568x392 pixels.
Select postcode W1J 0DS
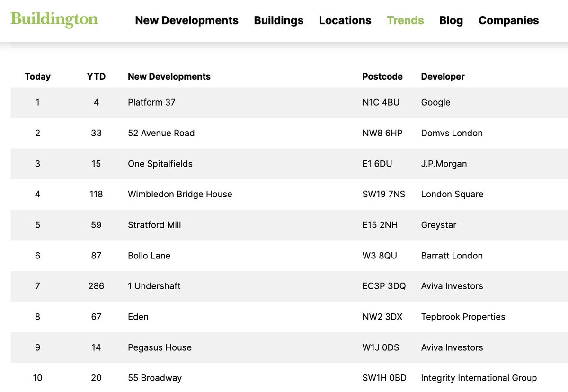pyautogui.click(x=381, y=347)
